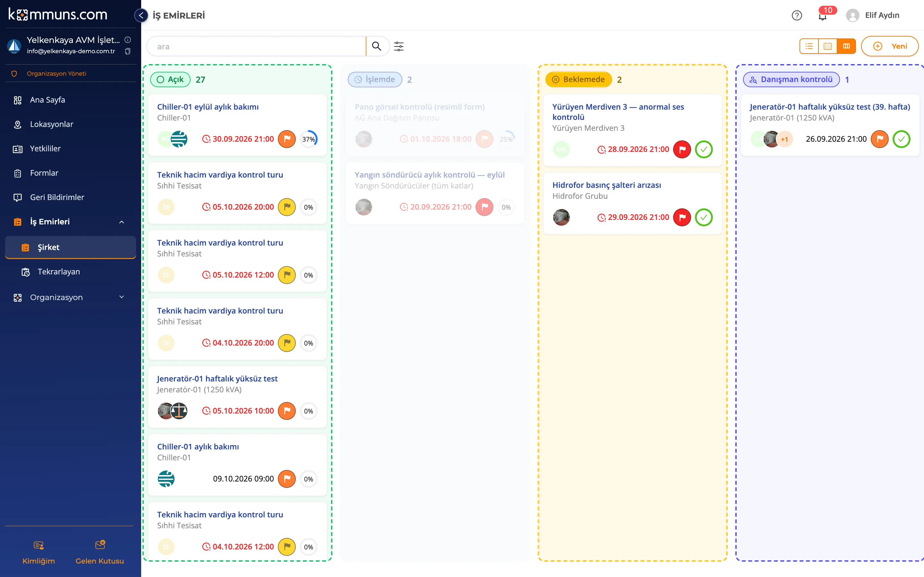Viewport: 924px width, 577px height.
Task: Create a new work order with Yeni
Action: coord(890,46)
